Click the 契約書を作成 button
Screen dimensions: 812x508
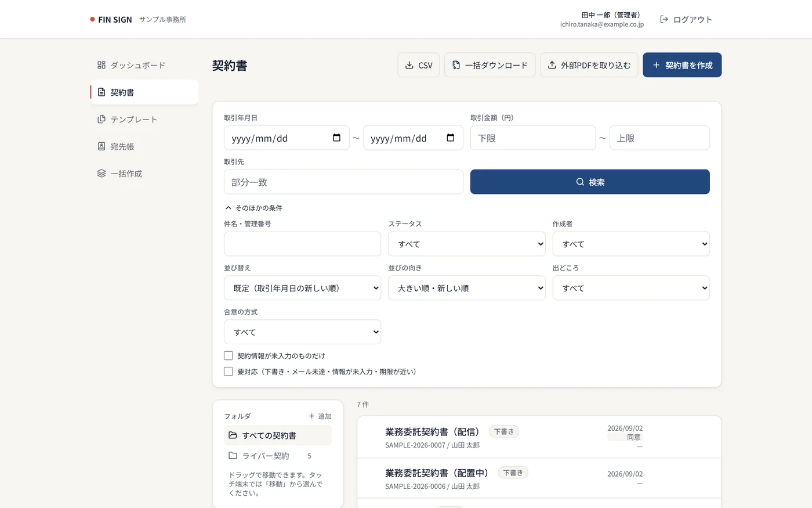[x=682, y=65]
